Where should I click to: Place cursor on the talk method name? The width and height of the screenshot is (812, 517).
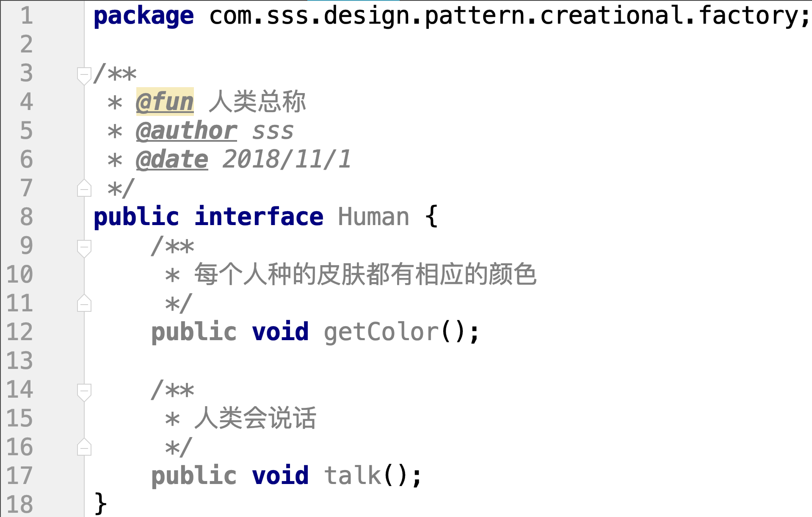(x=352, y=476)
